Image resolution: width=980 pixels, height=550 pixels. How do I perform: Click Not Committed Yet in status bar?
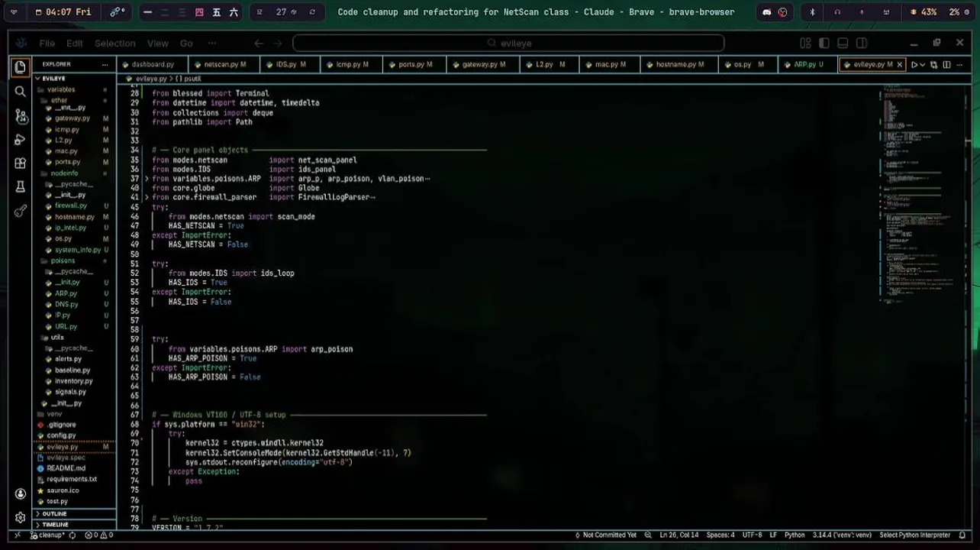(x=605, y=535)
